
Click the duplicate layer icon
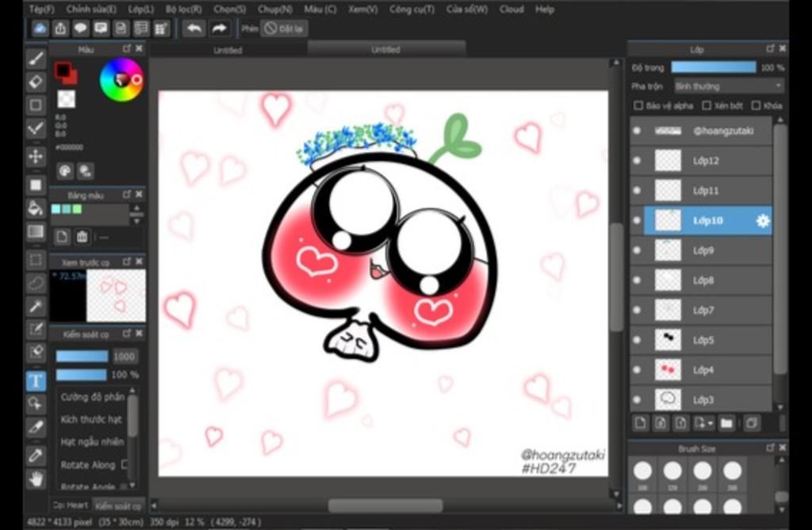(752, 424)
